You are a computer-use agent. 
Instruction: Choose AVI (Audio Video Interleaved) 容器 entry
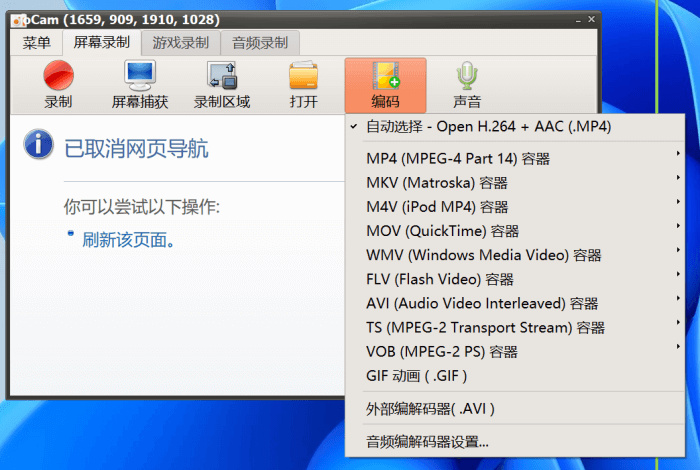click(x=515, y=303)
